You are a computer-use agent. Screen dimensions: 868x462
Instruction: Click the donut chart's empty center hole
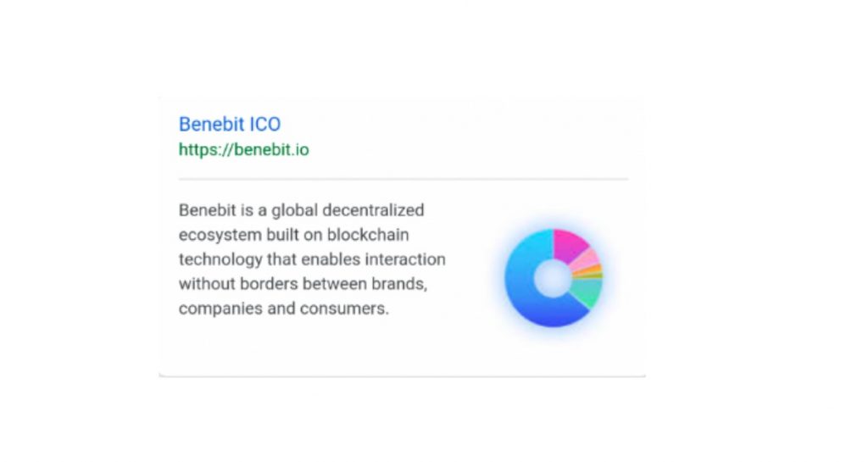click(x=553, y=278)
